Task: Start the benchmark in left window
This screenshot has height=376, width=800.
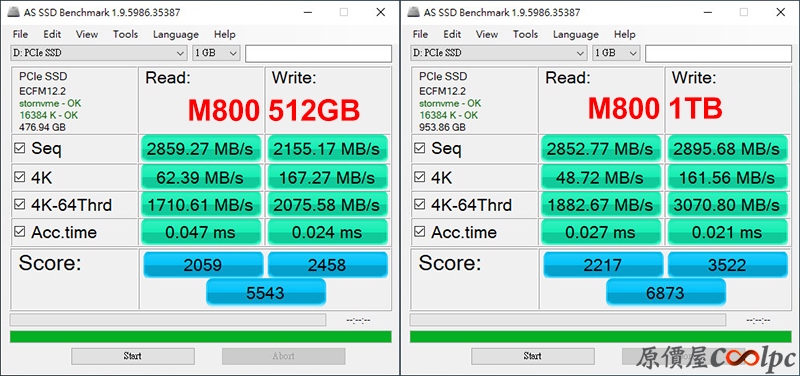Action: point(133,356)
